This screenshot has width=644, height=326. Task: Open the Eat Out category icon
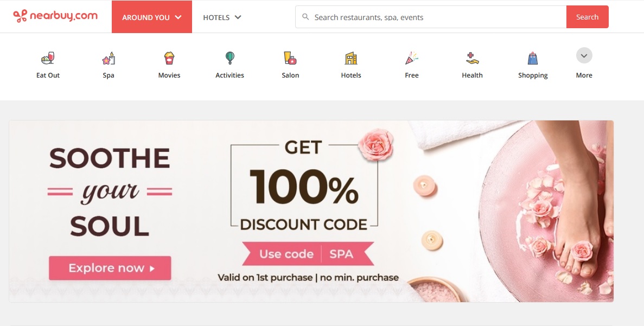(48, 58)
